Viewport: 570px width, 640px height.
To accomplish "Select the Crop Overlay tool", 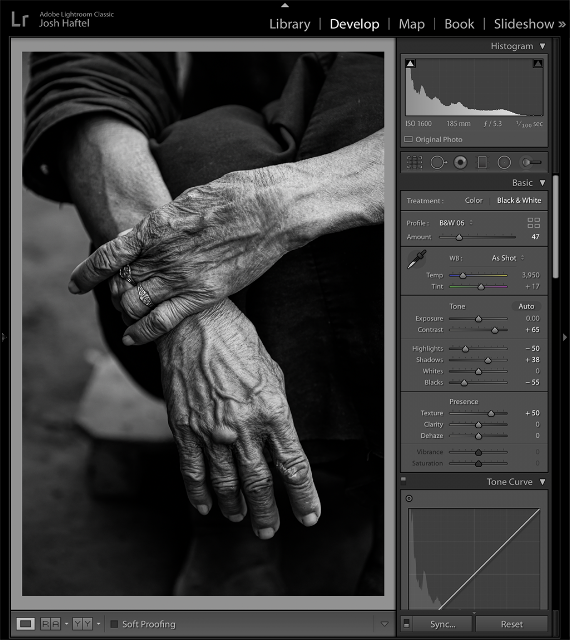I will coord(414,162).
